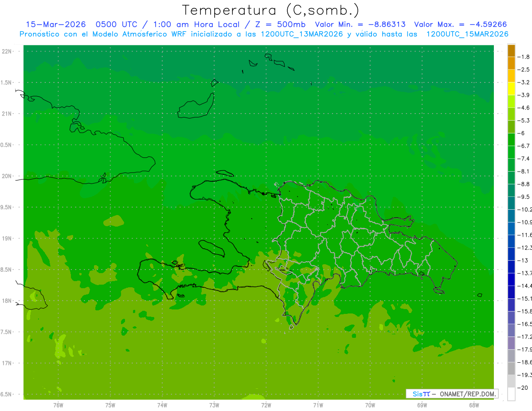532x411 pixels.
Task: Click the '-3.2' legend value
Action: [524, 82]
